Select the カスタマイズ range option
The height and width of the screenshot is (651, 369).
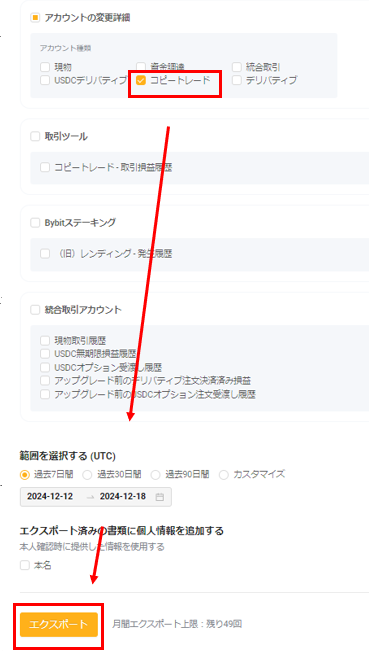(224, 474)
